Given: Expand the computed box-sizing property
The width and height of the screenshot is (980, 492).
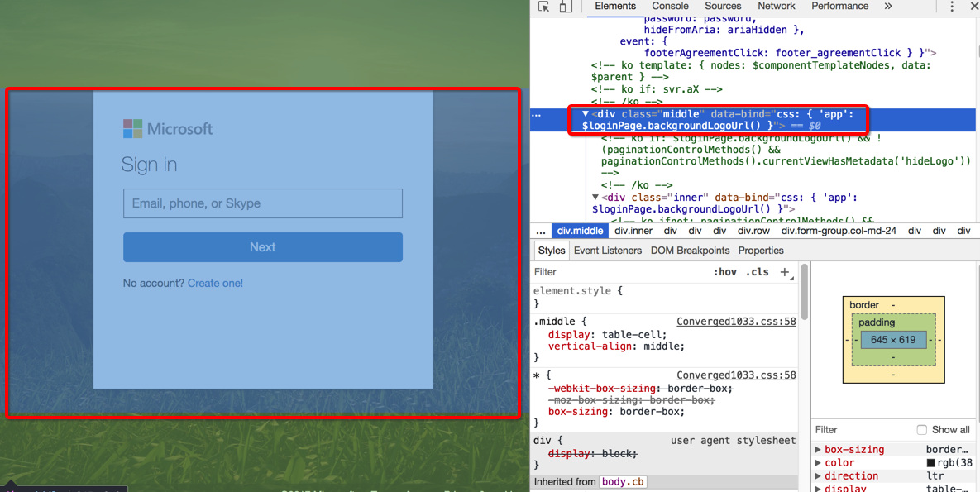Looking at the screenshot, I should point(818,450).
